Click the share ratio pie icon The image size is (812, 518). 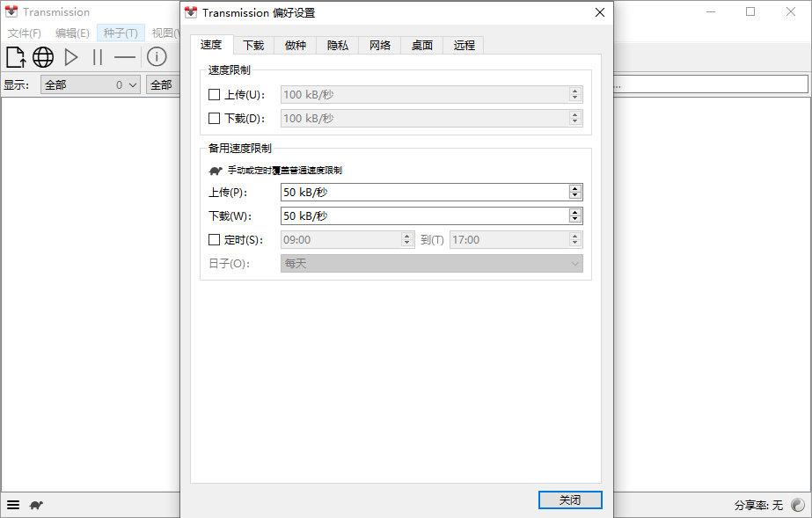click(x=799, y=505)
